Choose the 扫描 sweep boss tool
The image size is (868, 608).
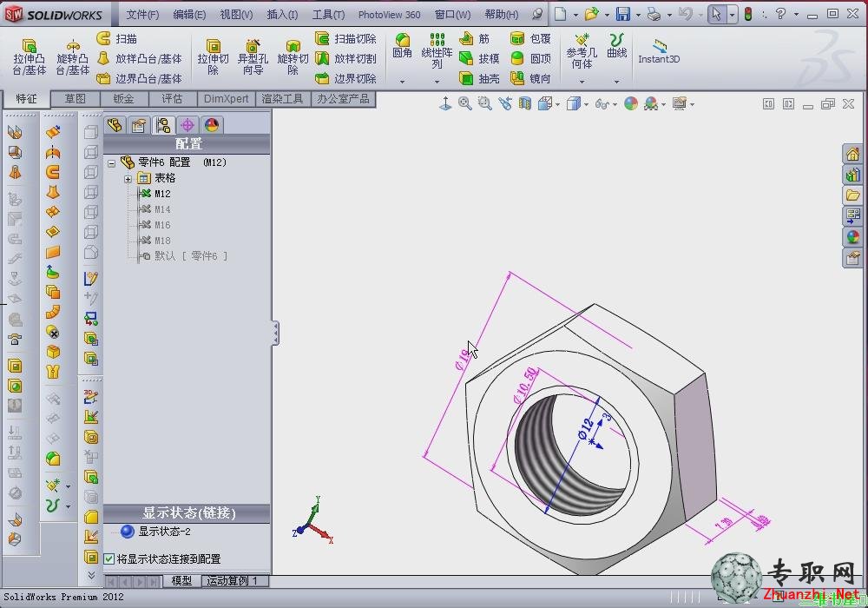tap(117, 38)
